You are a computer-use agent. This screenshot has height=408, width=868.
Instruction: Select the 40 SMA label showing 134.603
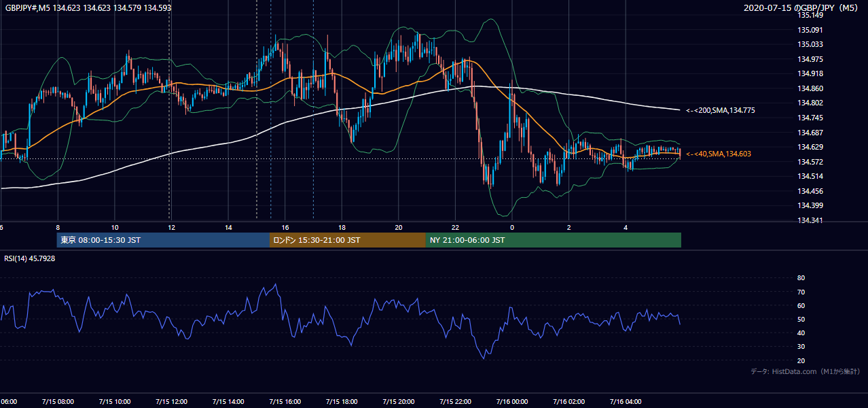(x=719, y=154)
